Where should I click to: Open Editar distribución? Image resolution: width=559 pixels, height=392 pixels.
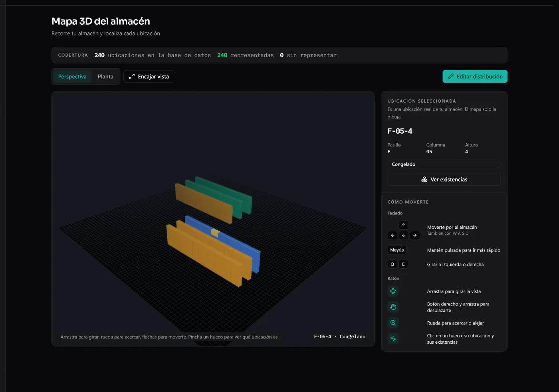475,77
